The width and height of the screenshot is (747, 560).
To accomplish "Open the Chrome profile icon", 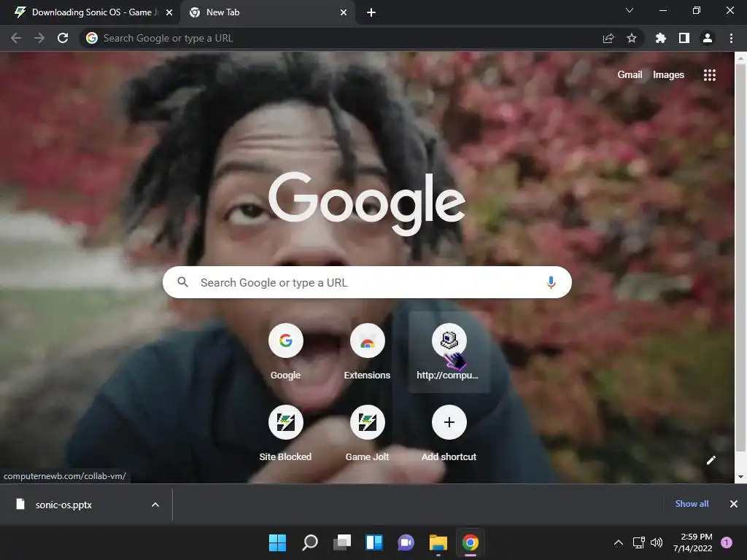I will click(x=708, y=38).
